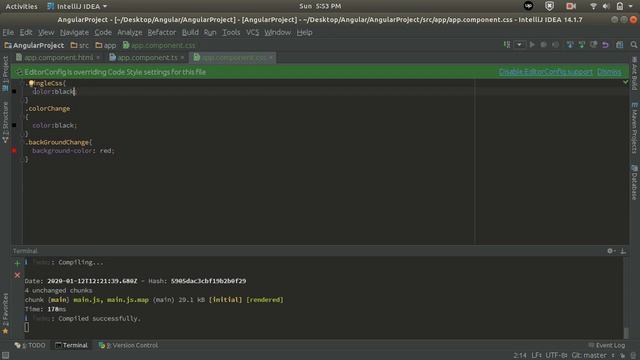Open the Refactor menu

(x=162, y=32)
